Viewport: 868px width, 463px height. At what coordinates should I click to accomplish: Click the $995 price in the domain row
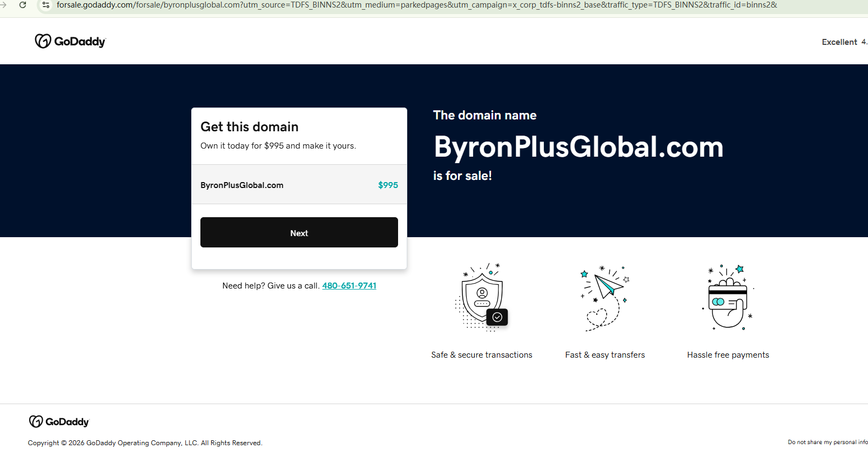[388, 185]
